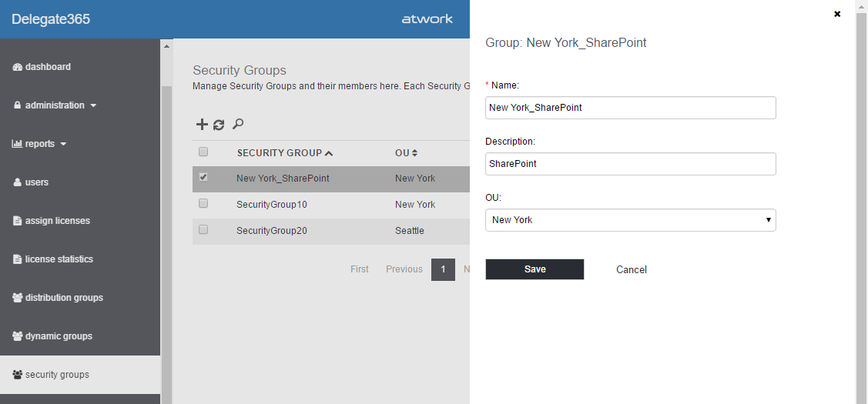This screenshot has height=404, width=868.
Task: Go to assign licenses page
Action: coord(57,221)
